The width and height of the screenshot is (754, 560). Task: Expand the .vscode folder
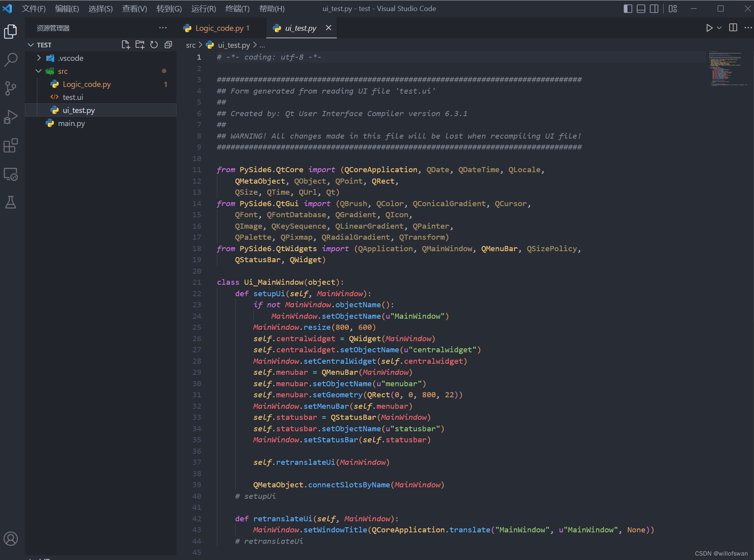39,58
